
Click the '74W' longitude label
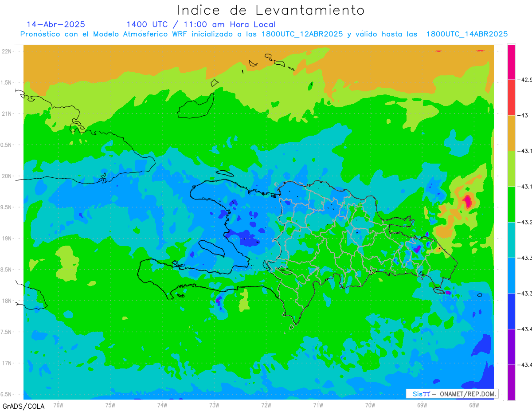(x=162, y=405)
